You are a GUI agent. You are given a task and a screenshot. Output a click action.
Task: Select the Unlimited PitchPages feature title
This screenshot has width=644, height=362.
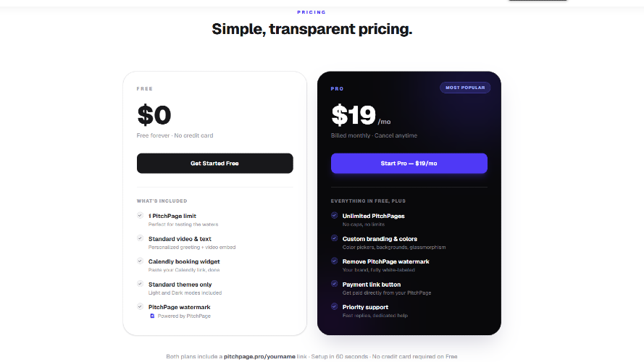[x=373, y=216]
